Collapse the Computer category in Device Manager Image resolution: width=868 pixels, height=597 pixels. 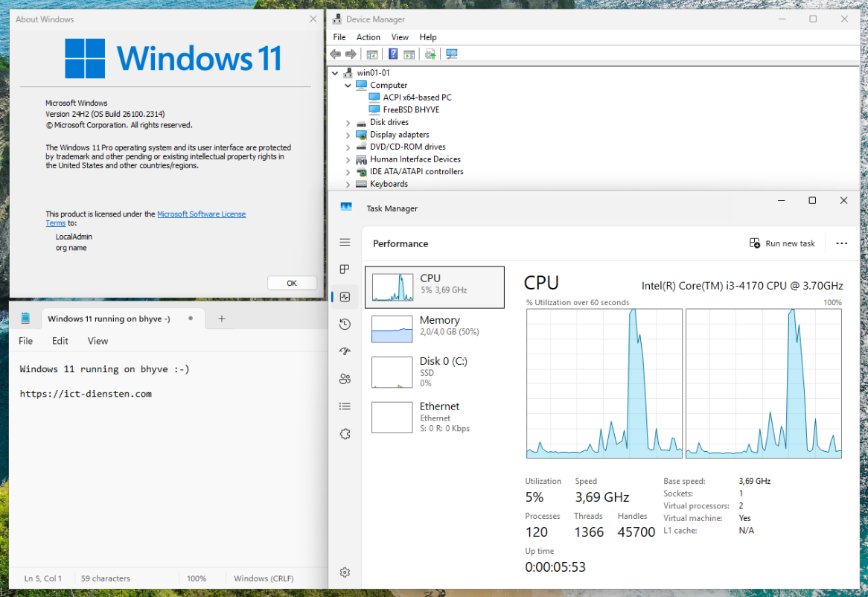(348, 85)
